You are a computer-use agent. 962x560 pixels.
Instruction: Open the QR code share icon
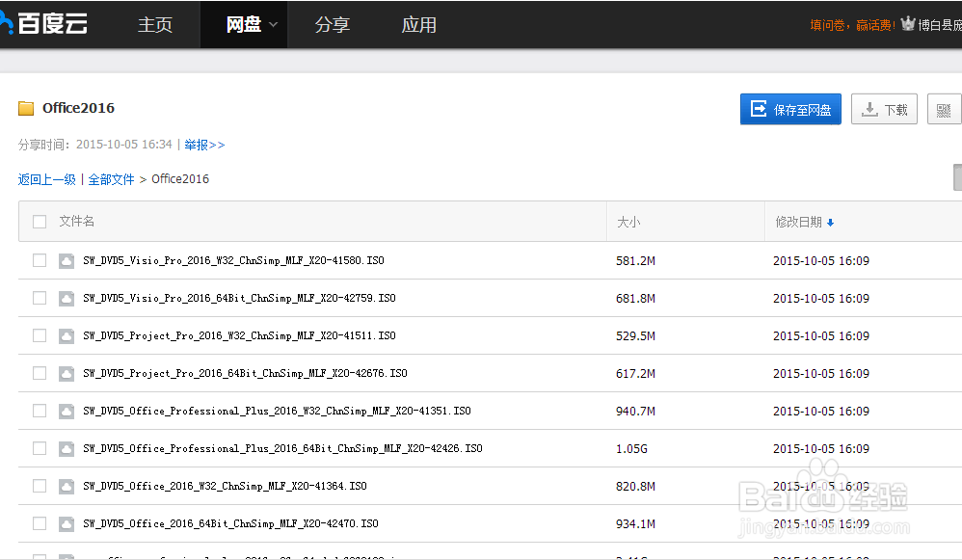click(944, 108)
